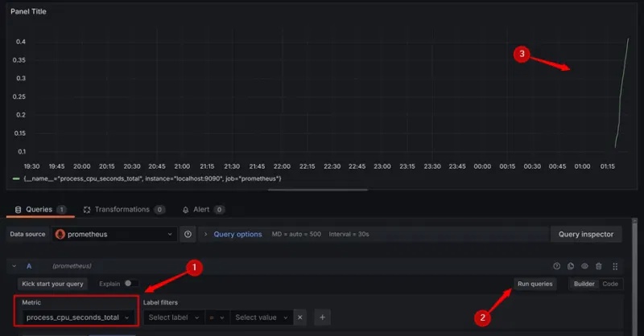Viewport: 644px width, 336px height.
Task: Click the (prometheus) query source label
Action: coord(72,266)
